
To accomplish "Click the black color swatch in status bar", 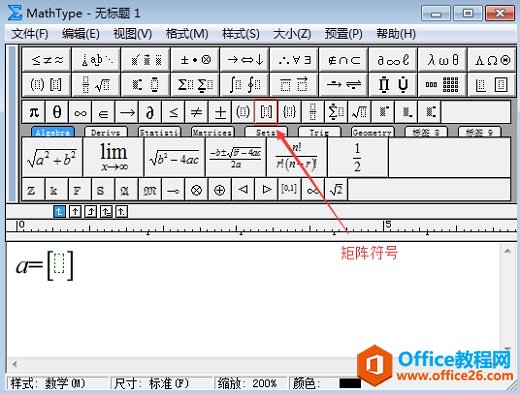I will pyautogui.click(x=350, y=383).
